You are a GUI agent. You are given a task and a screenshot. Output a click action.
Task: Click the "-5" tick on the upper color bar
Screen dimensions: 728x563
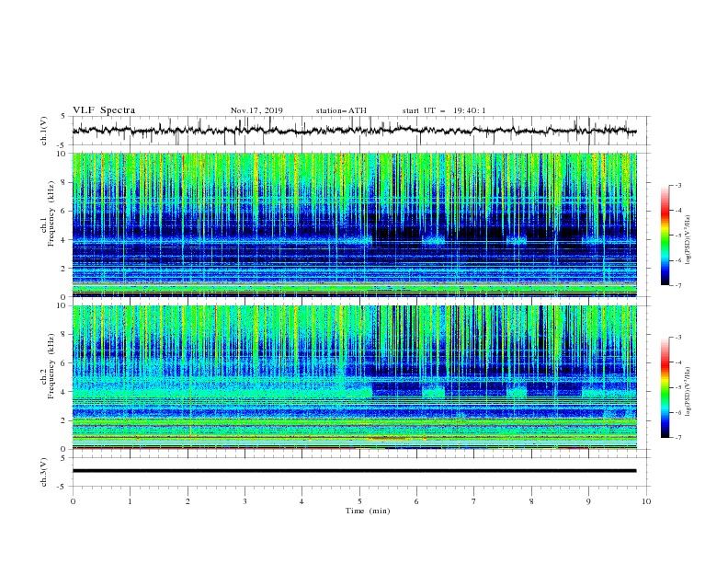677,236
